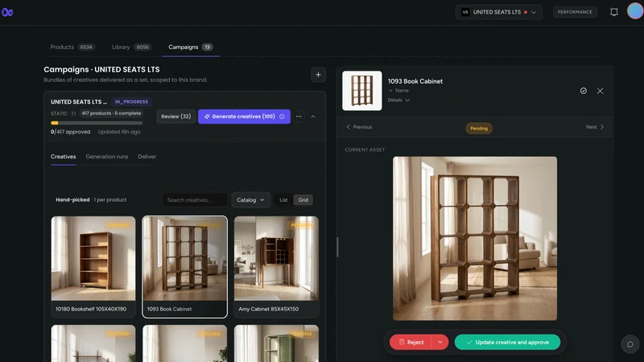Open the Creatives sub-tab
This screenshot has height=362, width=644.
click(x=64, y=157)
